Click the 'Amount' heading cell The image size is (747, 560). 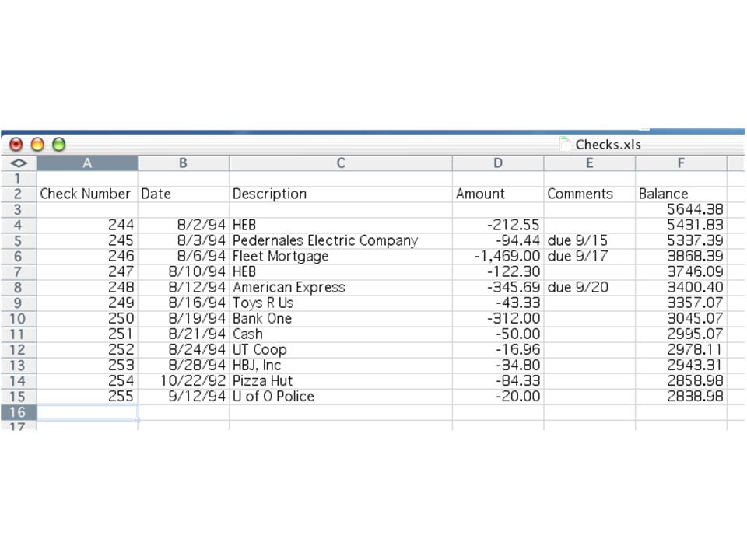pyautogui.click(x=498, y=194)
